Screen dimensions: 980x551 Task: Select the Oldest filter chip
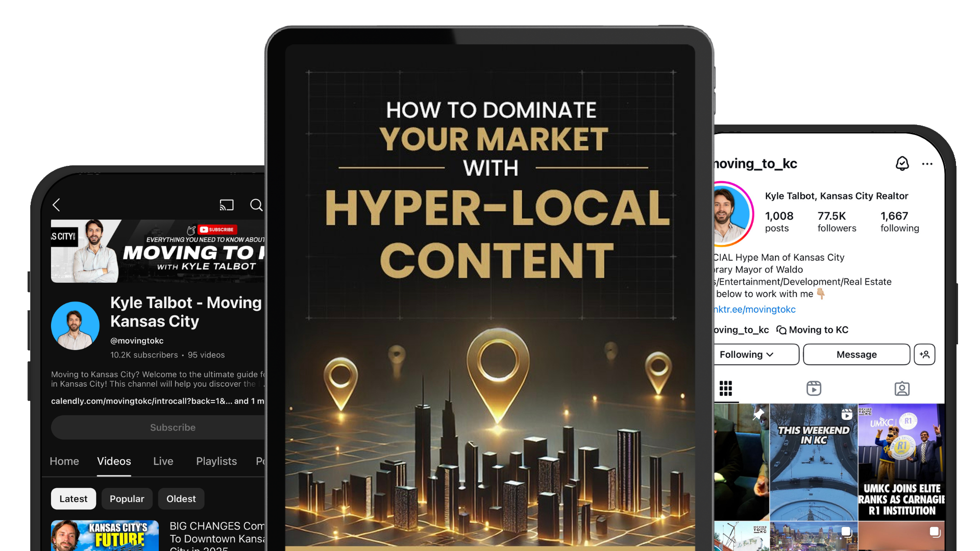click(x=181, y=499)
